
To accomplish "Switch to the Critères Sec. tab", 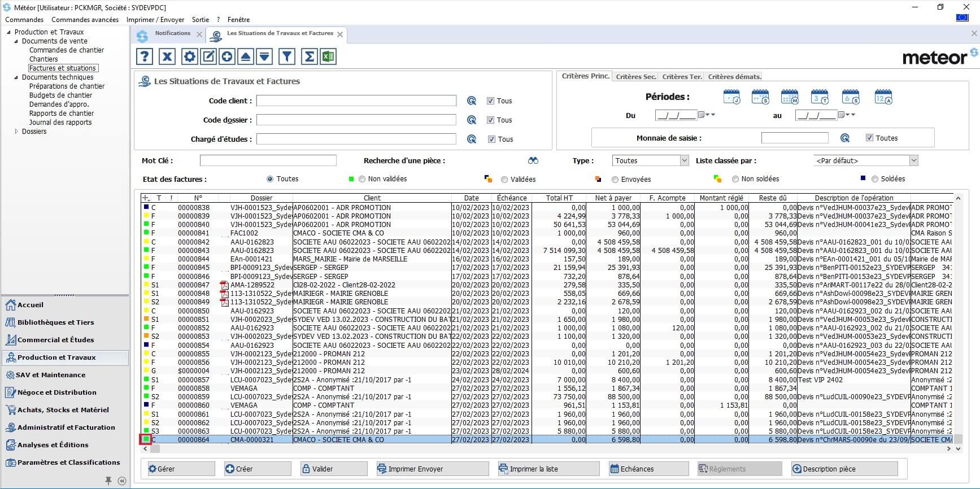I will pos(635,77).
